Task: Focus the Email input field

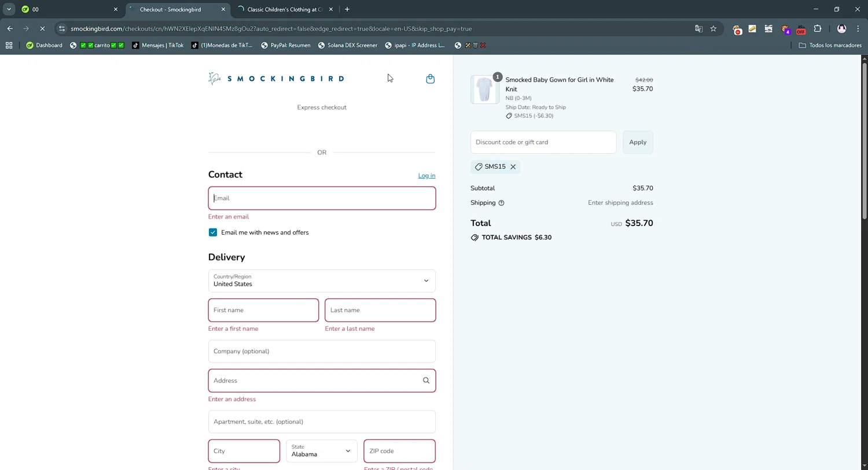Action: (322, 198)
